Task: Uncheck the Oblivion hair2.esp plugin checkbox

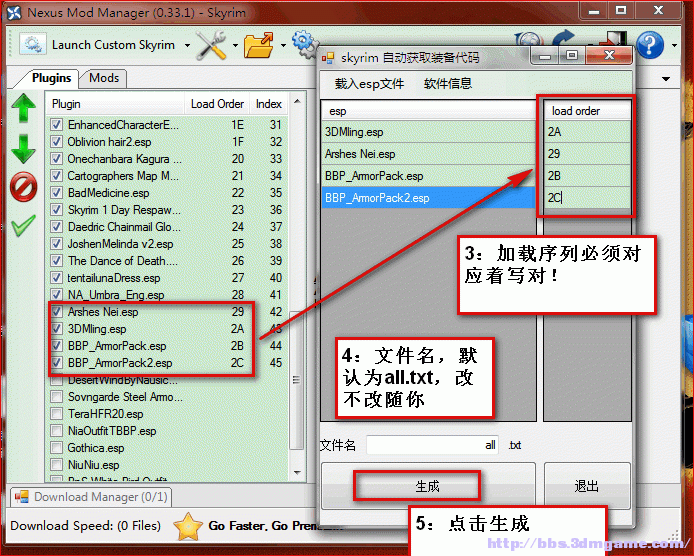Action: (x=57, y=142)
